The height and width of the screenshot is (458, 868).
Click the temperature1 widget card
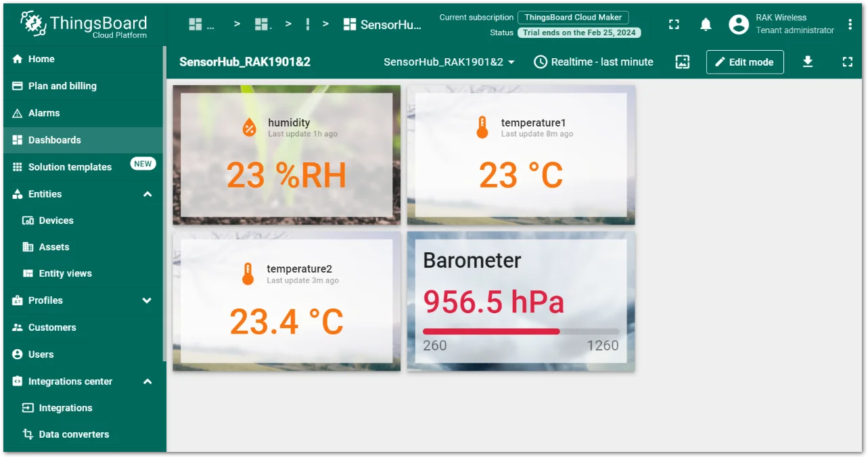pos(521,155)
